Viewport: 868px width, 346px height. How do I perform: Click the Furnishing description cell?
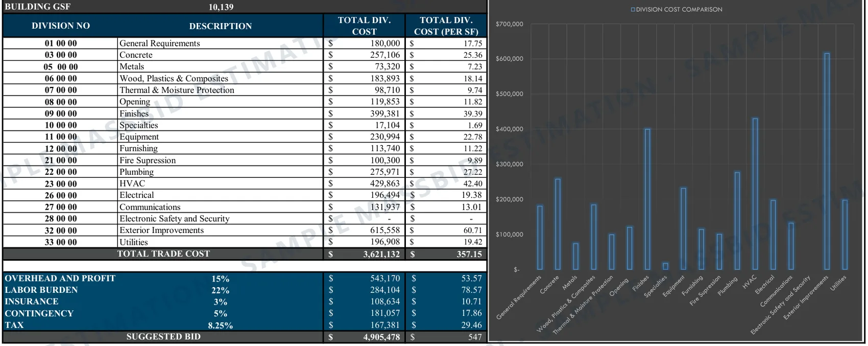click(220, 148)
